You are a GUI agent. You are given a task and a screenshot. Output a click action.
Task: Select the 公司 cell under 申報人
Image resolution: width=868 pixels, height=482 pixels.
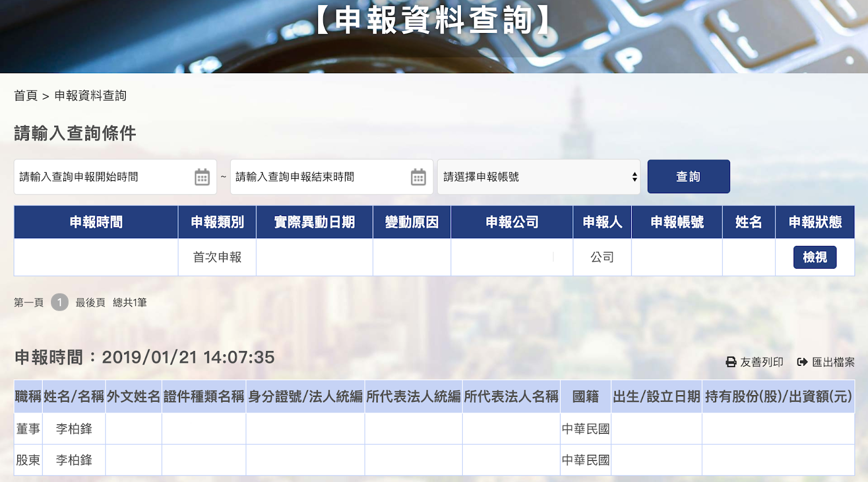(x=602, y=257)
